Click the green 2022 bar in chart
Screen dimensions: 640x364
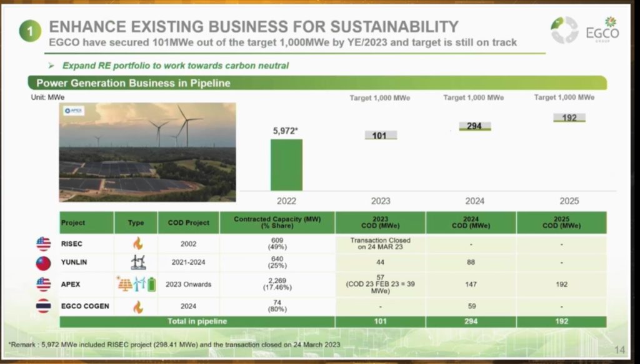[286, 165]
